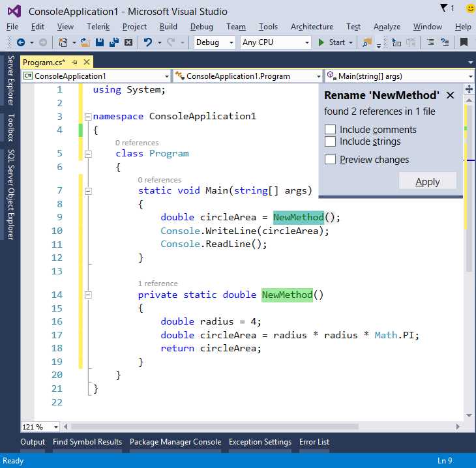Collapse the namespace ConsoleApplication1 block

88,117
